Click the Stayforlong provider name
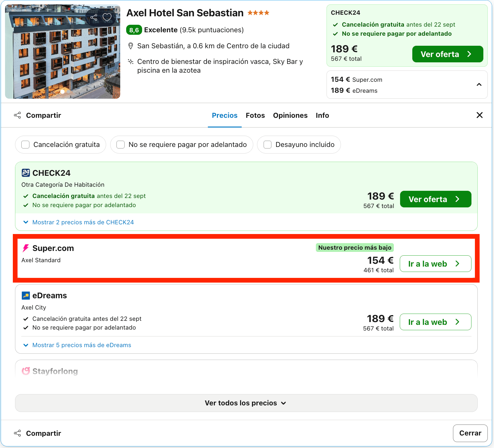This screenshot has height=448, width=494. (x=55, y=371)
